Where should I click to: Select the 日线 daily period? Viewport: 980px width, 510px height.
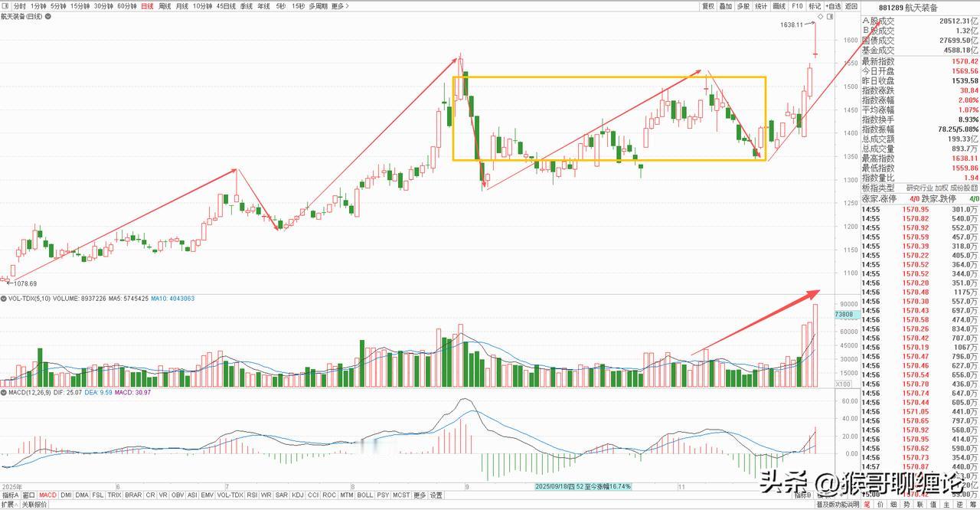[147, 6]
